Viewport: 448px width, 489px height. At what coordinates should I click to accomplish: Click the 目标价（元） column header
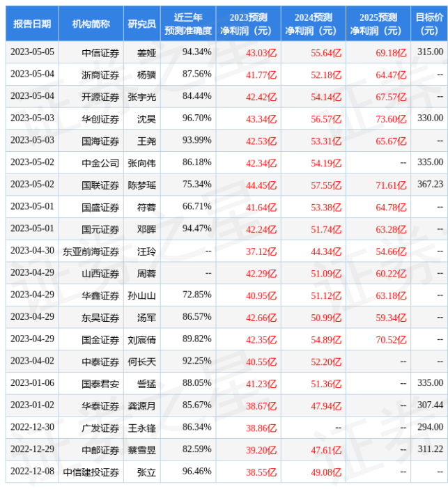(x=429, y=24)
